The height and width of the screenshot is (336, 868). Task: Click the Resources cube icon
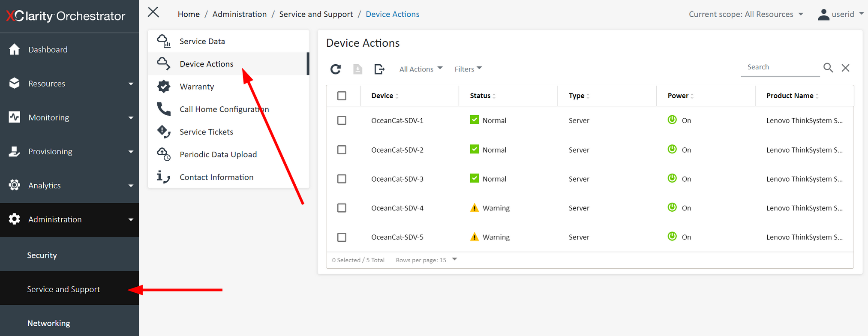[14, 83]
